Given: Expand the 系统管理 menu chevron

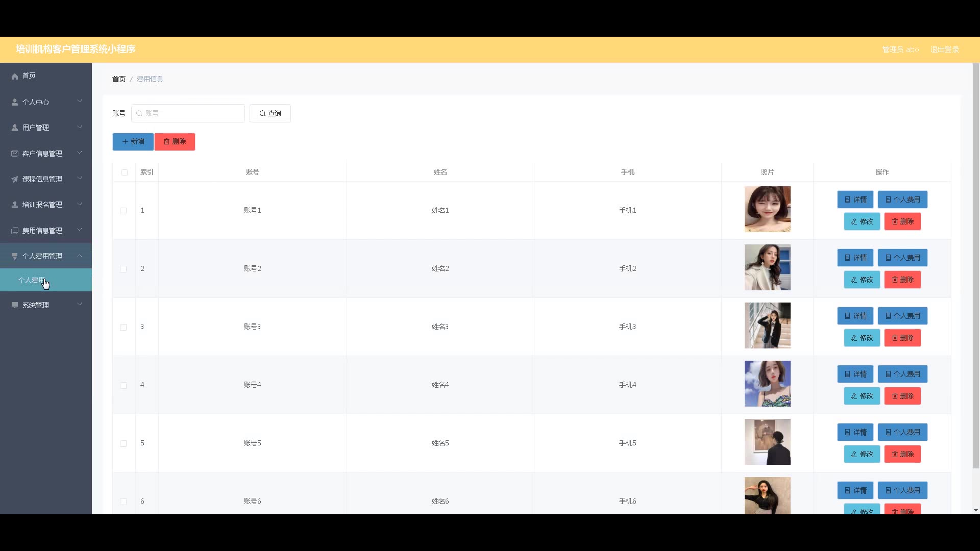Looking at the screenshot, I should tap(80, 305).
